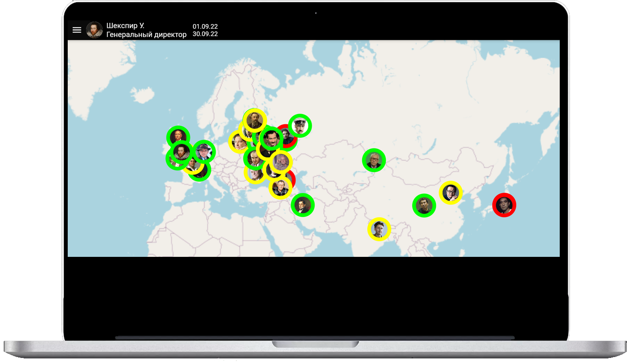
Task: Select the green-ringed marker in central China
Action: coord(424,205)
